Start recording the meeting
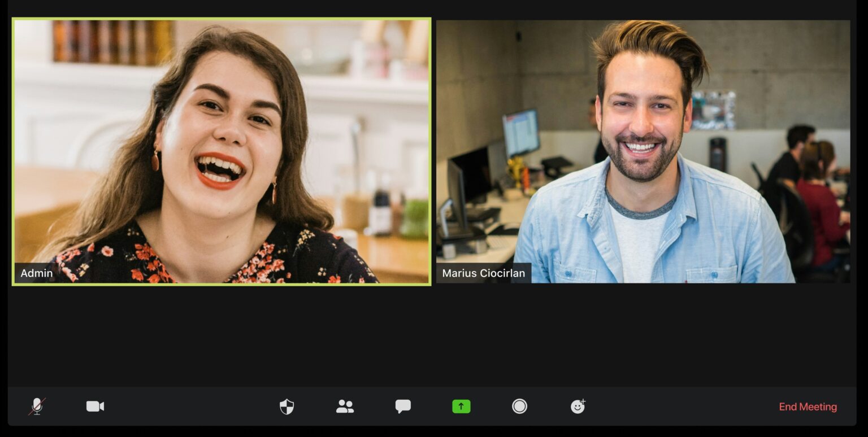 (519, 407)
